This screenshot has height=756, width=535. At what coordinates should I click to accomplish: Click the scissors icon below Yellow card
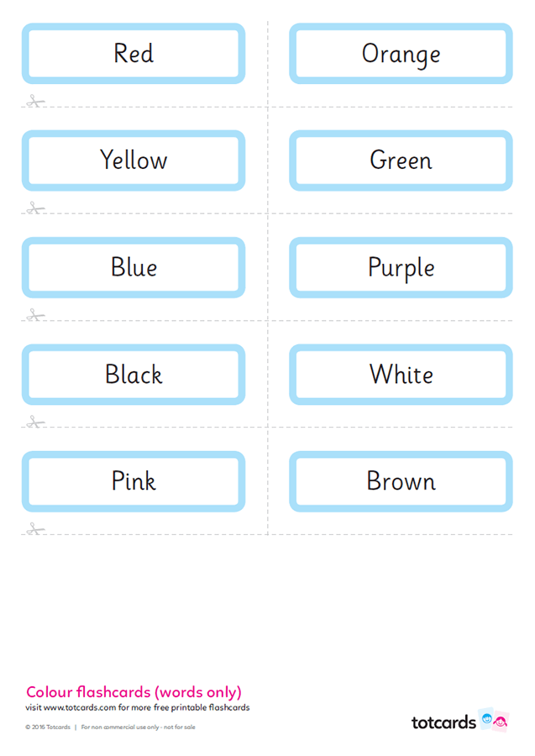click(x=34, y=208)
